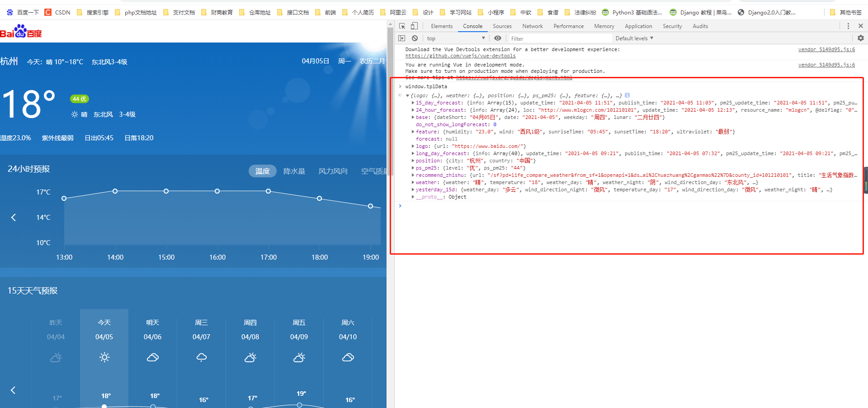Open the vendor_5149d95.js:6 source link
The image size is (868, 408).
click(x=826, y=49)
